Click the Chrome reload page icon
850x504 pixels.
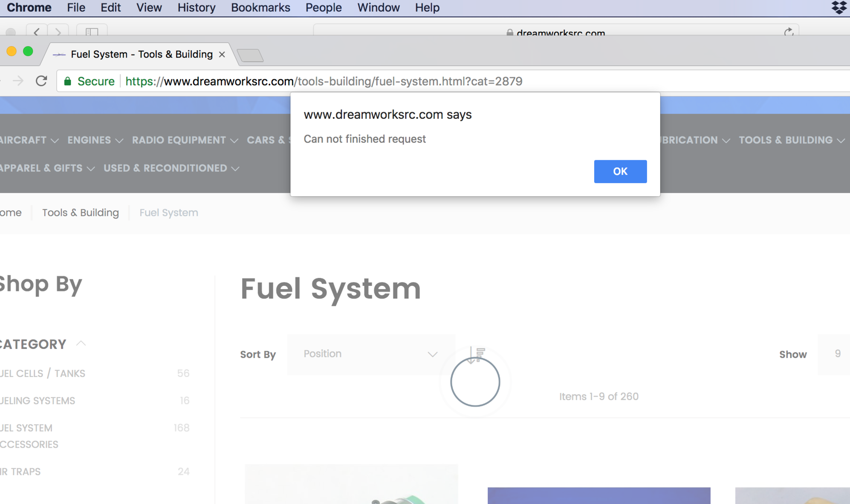pos(41,81)
